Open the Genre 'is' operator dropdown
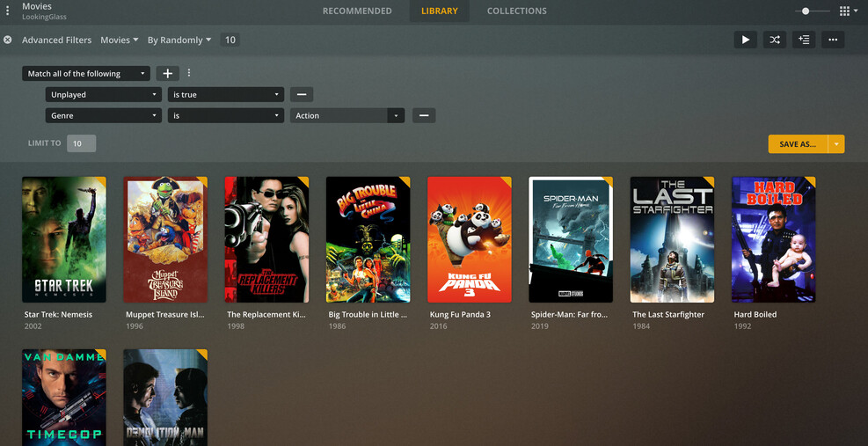 pos(226,116)
